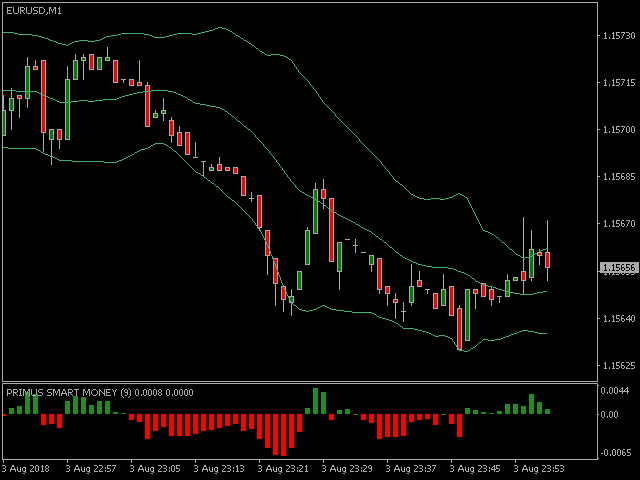Click indicator scale value -0.0065
The image size is (640, 480).
click(614, 453)
